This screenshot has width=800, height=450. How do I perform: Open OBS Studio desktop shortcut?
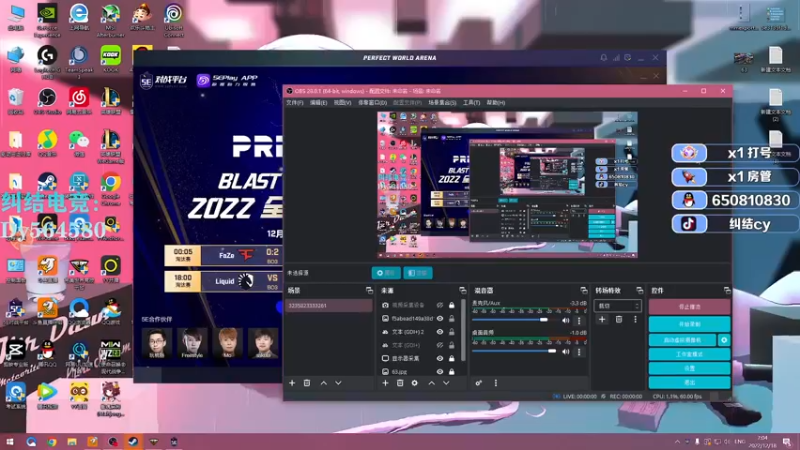(47, 101)
